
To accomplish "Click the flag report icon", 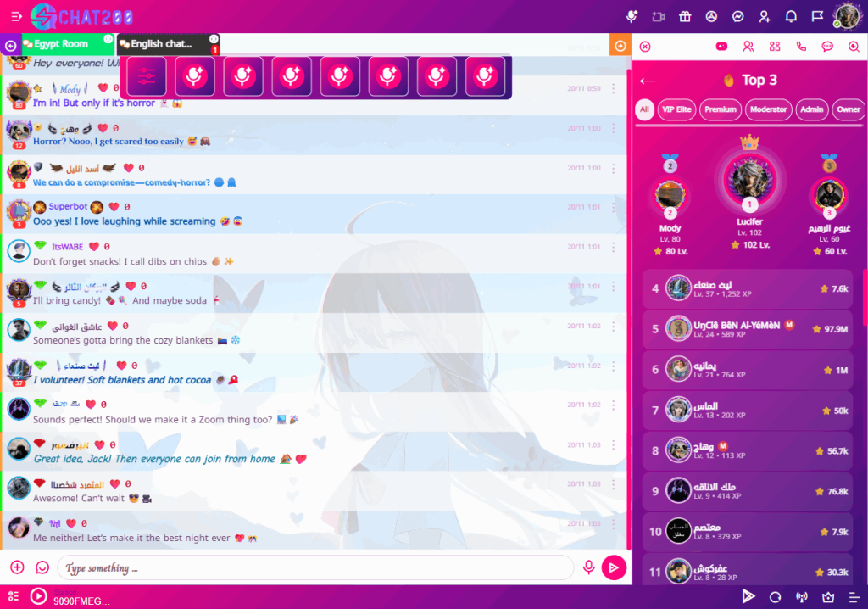I will click(x=816, y=15).
